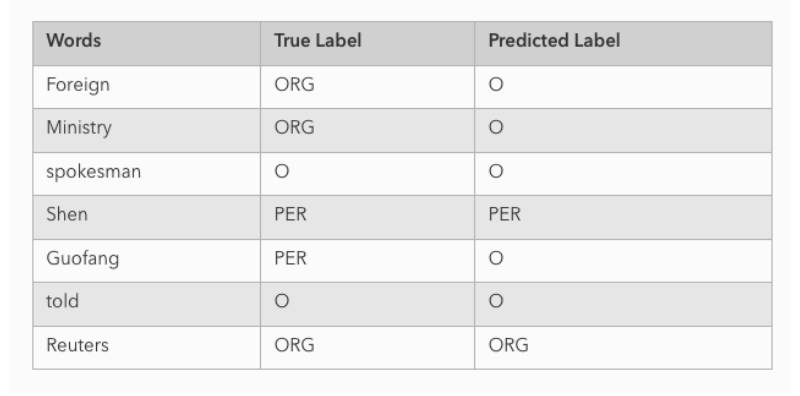Click the Predicted Label column header
The width and height of the screenshot is (800, 396).
click(x=623, y=43)
